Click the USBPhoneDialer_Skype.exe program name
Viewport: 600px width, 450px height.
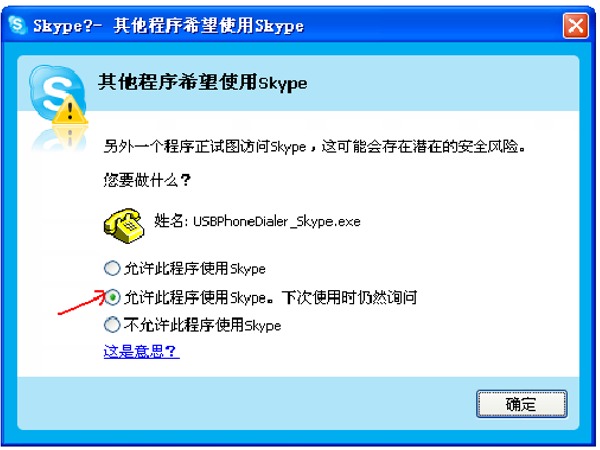pos(277,222)
